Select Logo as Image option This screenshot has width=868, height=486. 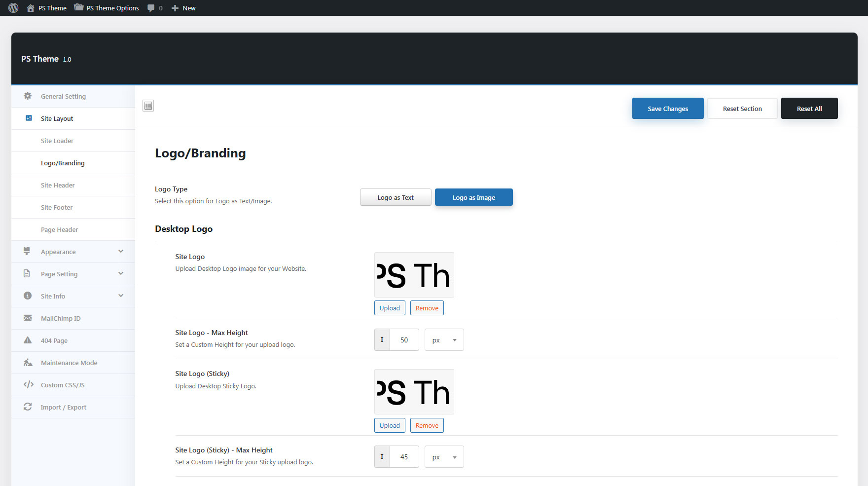[473, 197]
